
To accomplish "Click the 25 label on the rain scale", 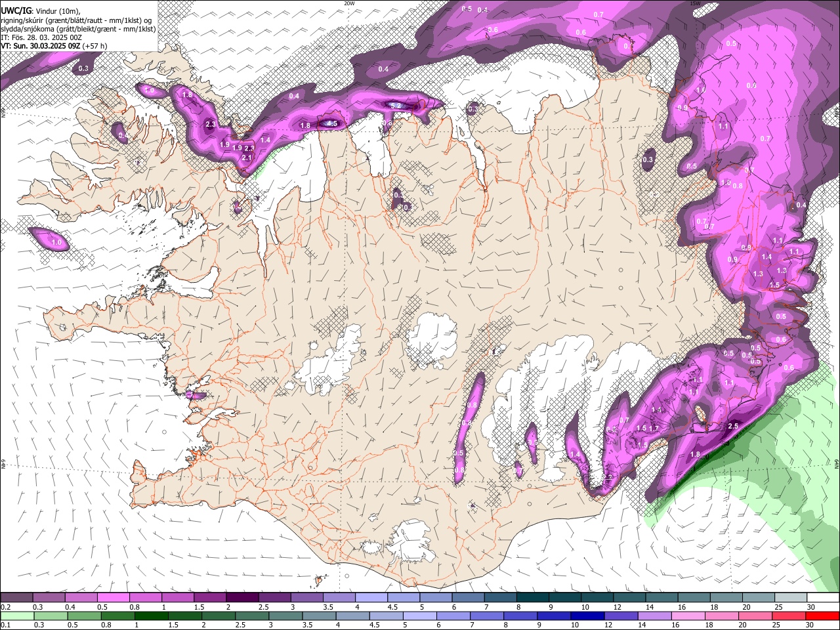I will pyautogui.click(x=776, y=625).
